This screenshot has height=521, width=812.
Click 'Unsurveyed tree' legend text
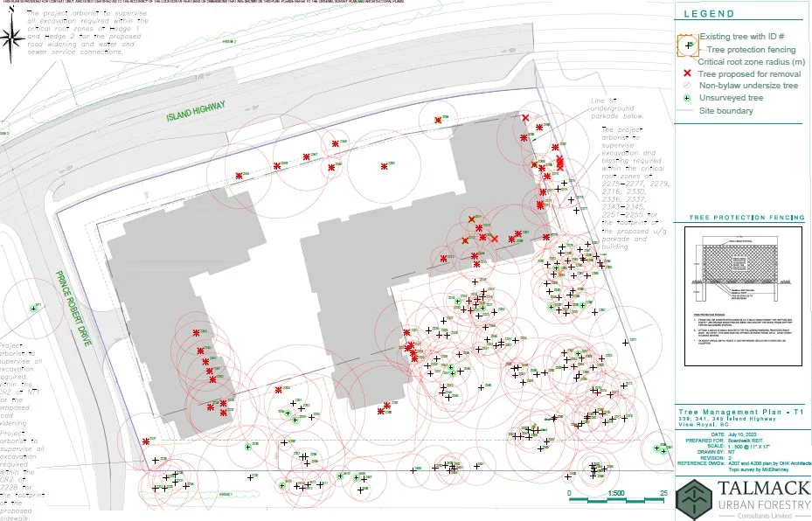coord(731,98)
